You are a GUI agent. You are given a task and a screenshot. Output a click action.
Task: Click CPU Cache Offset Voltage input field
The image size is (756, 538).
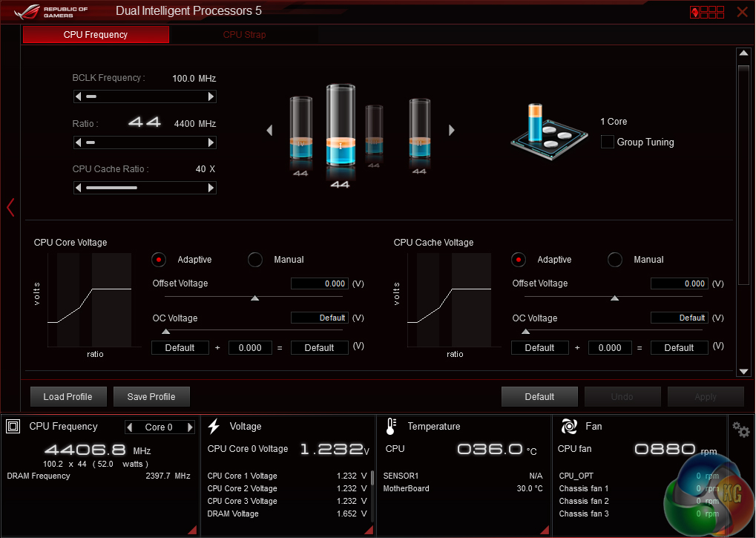[x=680, y=283]
